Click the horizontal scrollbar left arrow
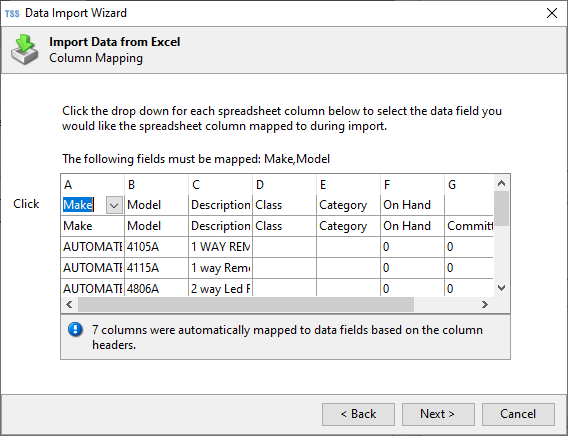Viewport: 568px width, 436px height. coord(70,305)
